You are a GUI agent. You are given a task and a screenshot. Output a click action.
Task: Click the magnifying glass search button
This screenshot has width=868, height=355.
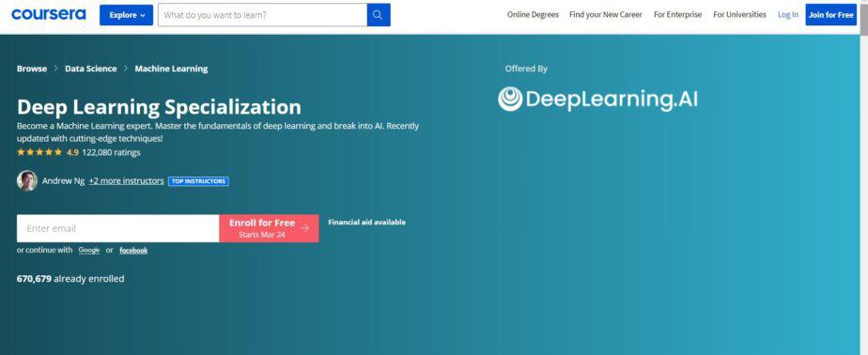(x=379, y=15)
